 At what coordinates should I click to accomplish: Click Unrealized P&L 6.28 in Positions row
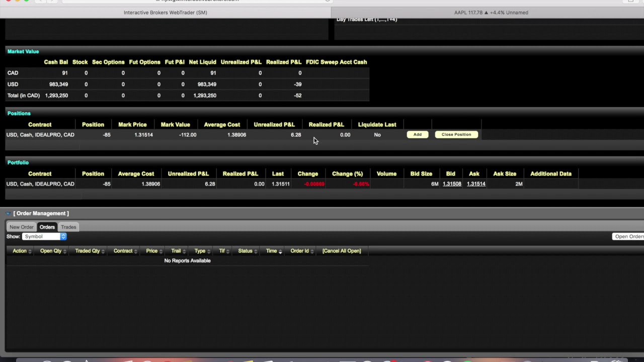[296, 135]
